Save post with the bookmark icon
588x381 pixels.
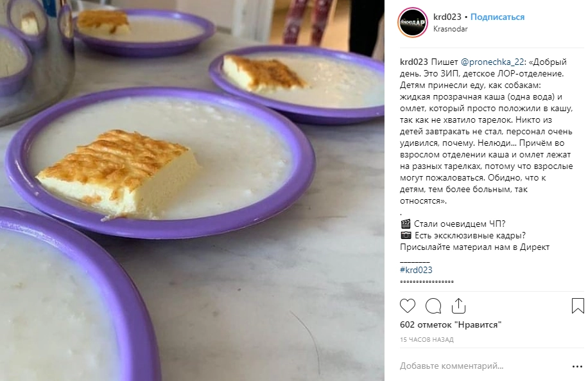pos(578,306)
